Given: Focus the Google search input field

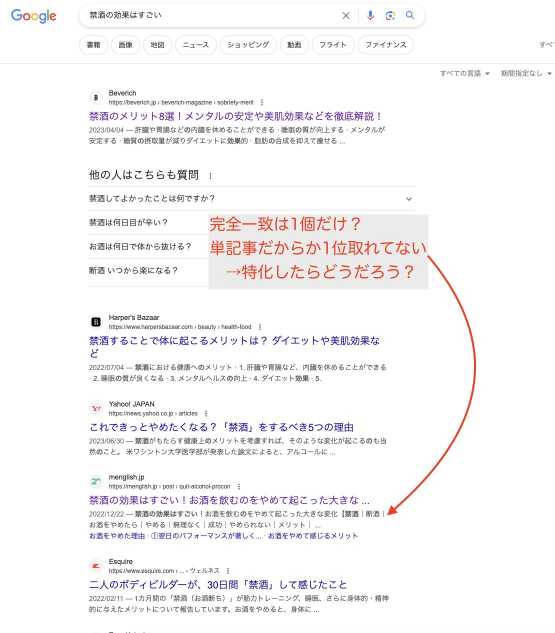Looking at the screenshot, I should (x=210, y=15).
